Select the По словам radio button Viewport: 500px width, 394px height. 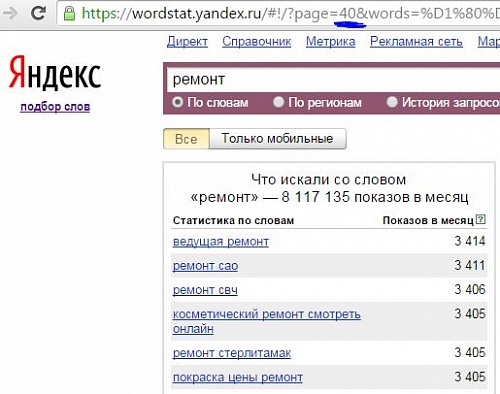(x=177, y=102)
